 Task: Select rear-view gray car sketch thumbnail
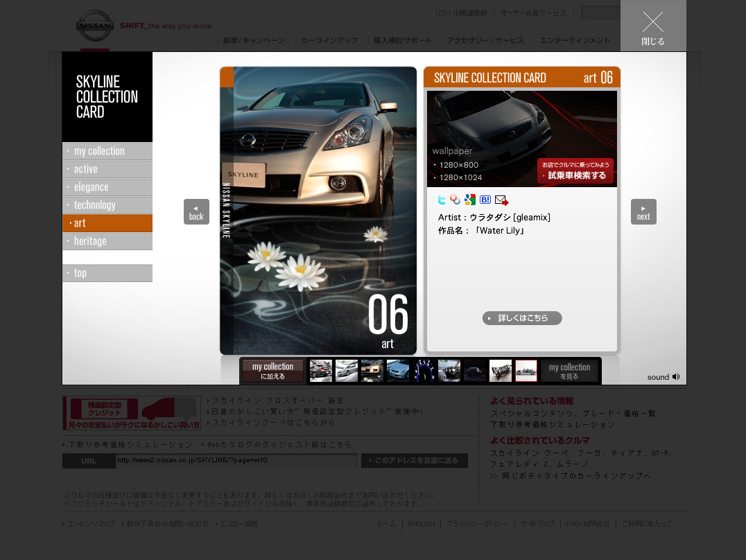pyautogui.click(x=321, y=371)
